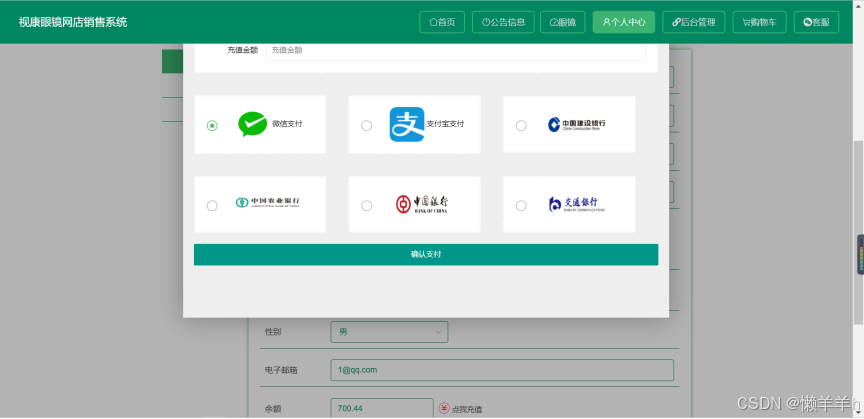The height and width of the screenshot is (419, 864).
Task: Open the 首页 home menu item
Action: coord(442,22)
